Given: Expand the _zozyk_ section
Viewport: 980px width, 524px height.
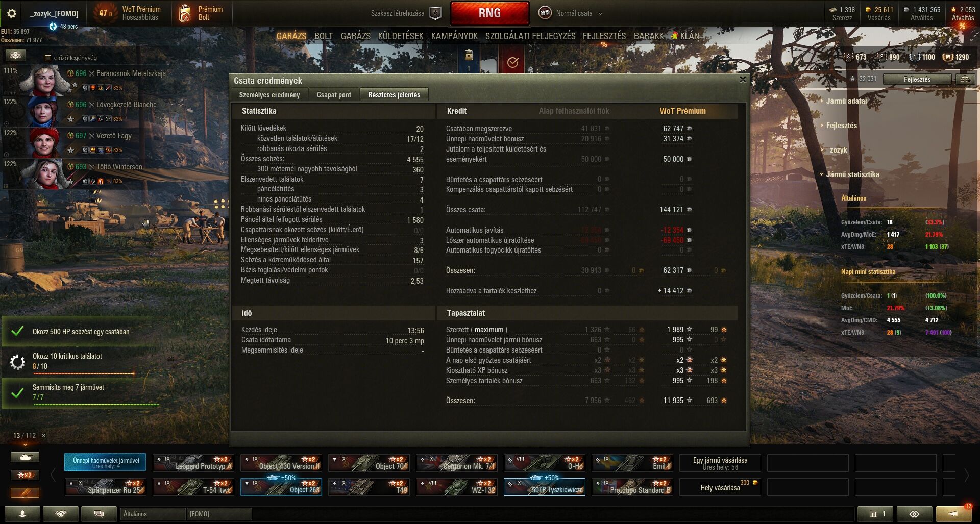Looking at the screenshot, I should pos(839,150).
